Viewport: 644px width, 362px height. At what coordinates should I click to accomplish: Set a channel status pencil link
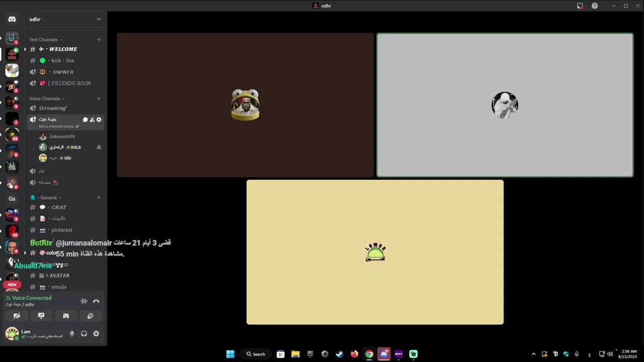[59, 126]
